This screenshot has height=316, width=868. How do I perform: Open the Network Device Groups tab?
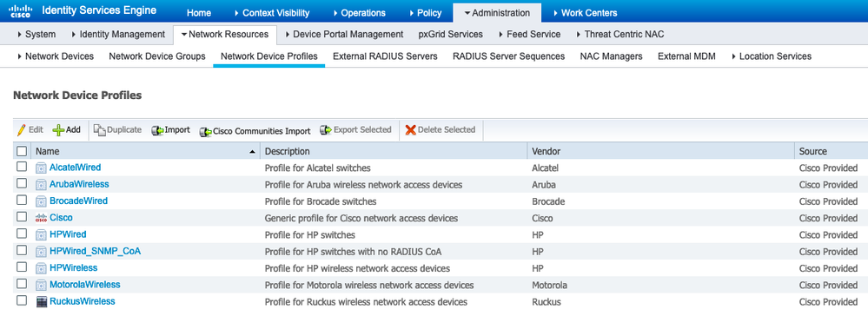pyautogui.click(x=157, y=56)
